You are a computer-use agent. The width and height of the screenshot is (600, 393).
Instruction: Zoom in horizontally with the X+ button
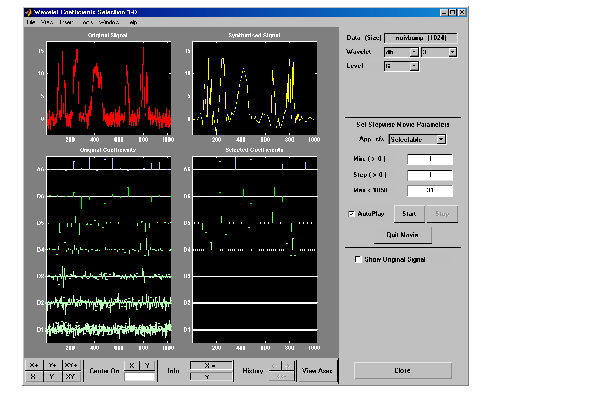click(34, 365)
